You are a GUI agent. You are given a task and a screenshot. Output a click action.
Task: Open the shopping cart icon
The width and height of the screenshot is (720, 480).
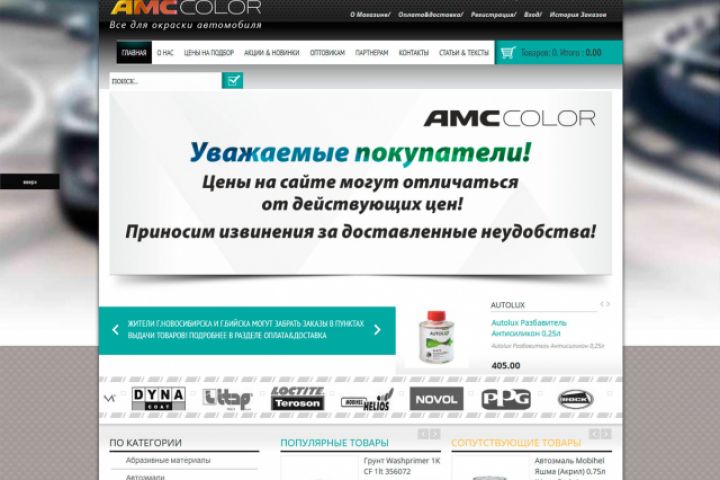pyautogui.click(x=507, y=53)
